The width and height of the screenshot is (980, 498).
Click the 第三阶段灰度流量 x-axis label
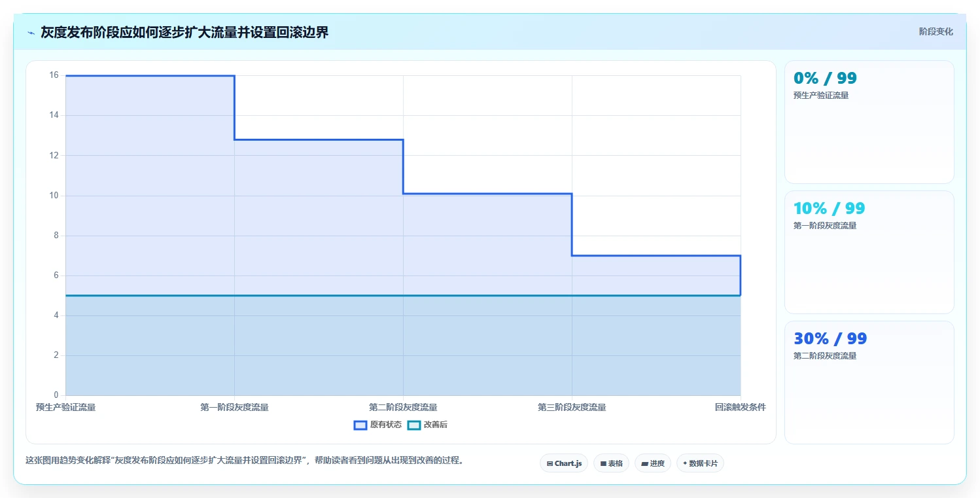pyautogui.click(x=572, y=407)
